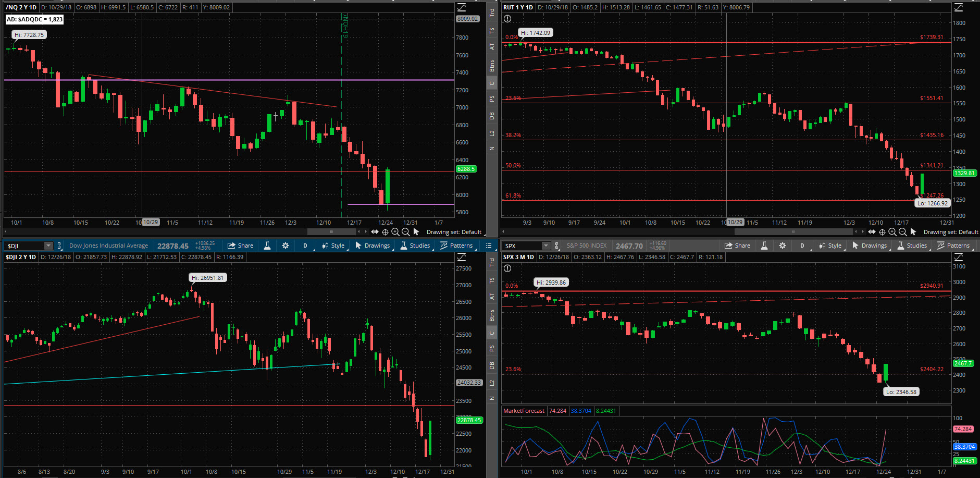
Task: Open gear settings in $DJI chart toolbar
Action: 286,246
